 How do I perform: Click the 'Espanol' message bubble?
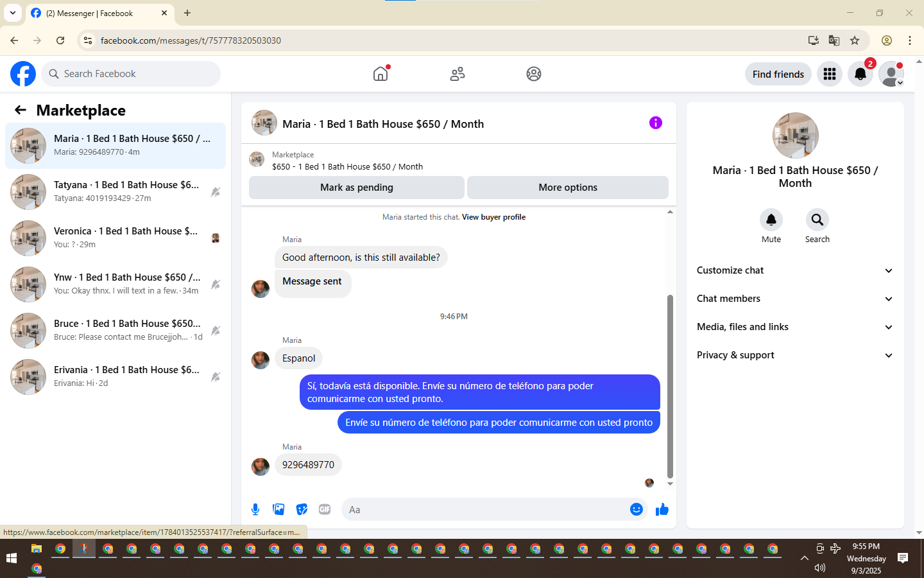click(x=299, y=358)
